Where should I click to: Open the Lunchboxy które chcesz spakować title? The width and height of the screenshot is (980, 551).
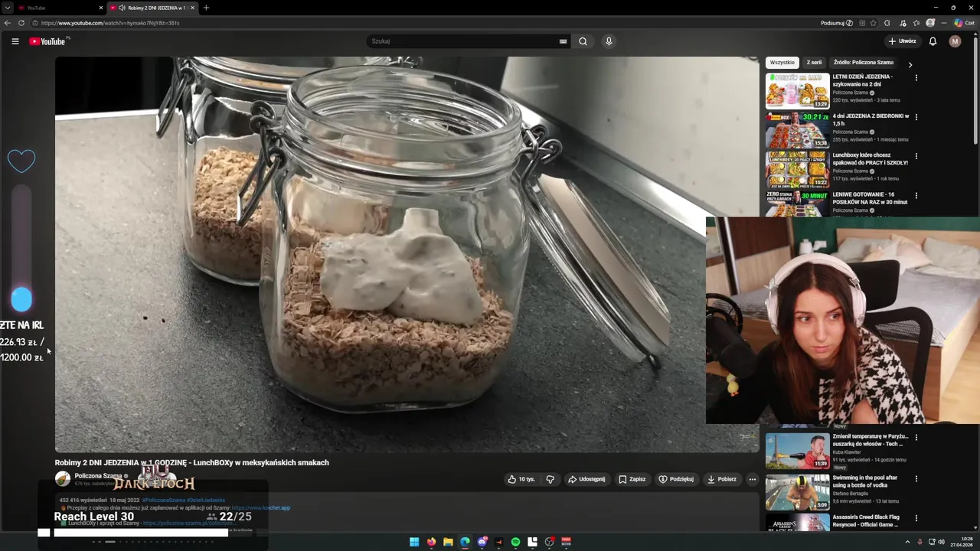[870, 158]
